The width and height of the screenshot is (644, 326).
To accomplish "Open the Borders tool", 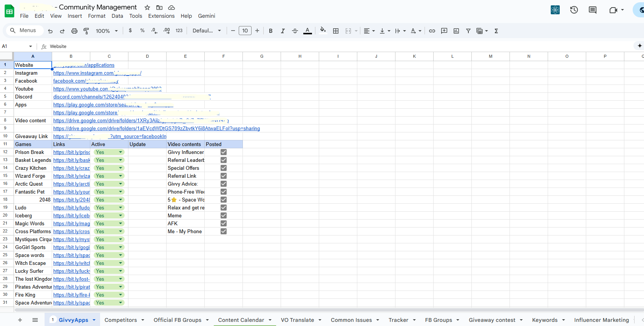I will point(336,31).
